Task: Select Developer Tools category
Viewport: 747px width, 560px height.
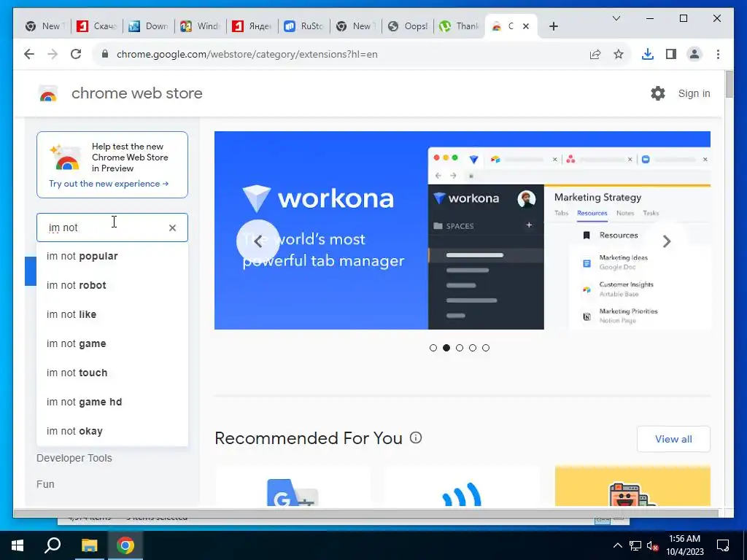Action: coord(74,458)
